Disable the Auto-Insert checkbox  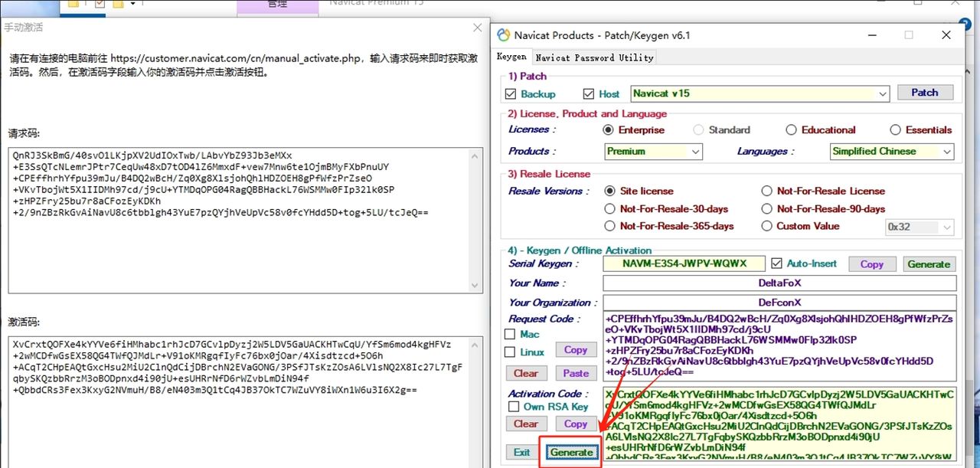pyautogui.click(x=776, y=263)
